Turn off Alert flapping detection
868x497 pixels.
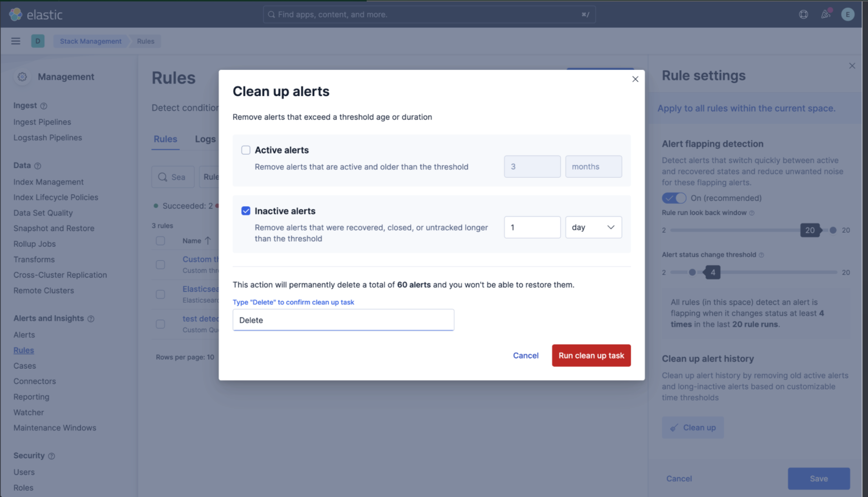pyautogui.click(x=673, y=198)
